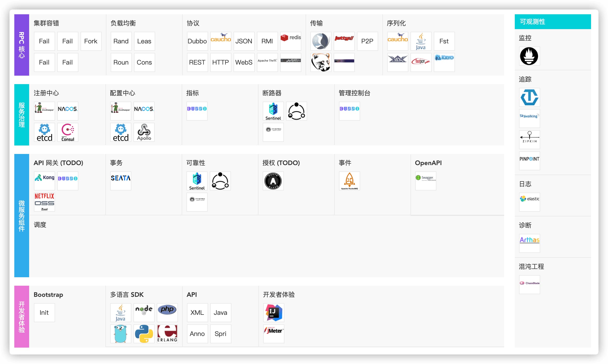Select the ZooKeeper logo in 注册中心
608x364 pixels.
[x=44, y=111]
